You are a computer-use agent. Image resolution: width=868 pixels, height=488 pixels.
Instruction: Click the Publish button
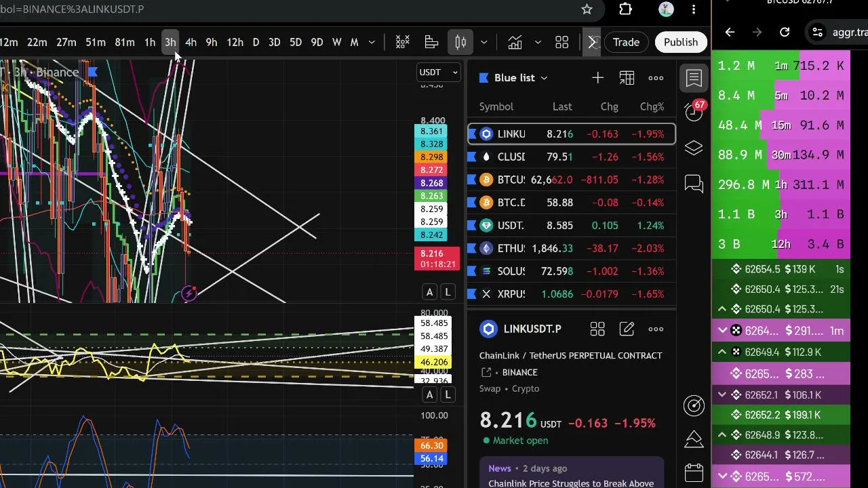681,43
